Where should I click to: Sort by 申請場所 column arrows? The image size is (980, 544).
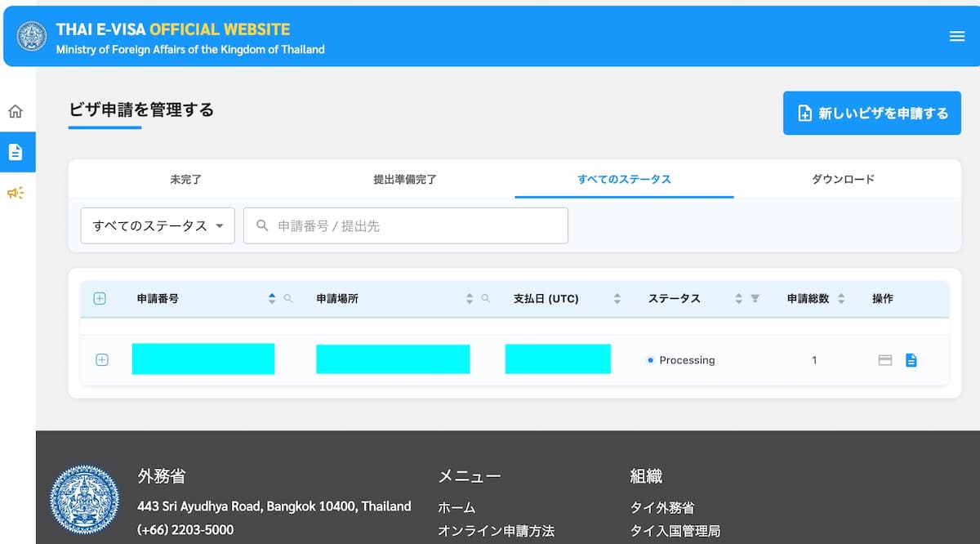click(x=470, y=299)
